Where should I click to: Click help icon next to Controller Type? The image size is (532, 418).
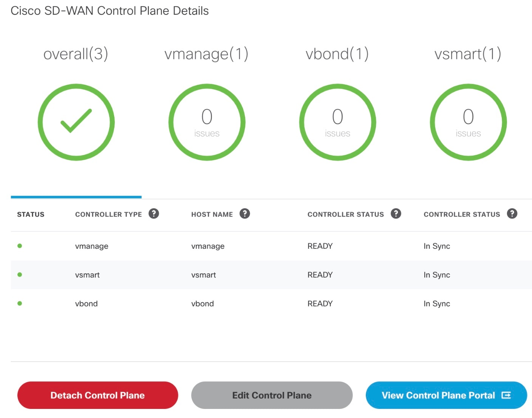point(154,214)
